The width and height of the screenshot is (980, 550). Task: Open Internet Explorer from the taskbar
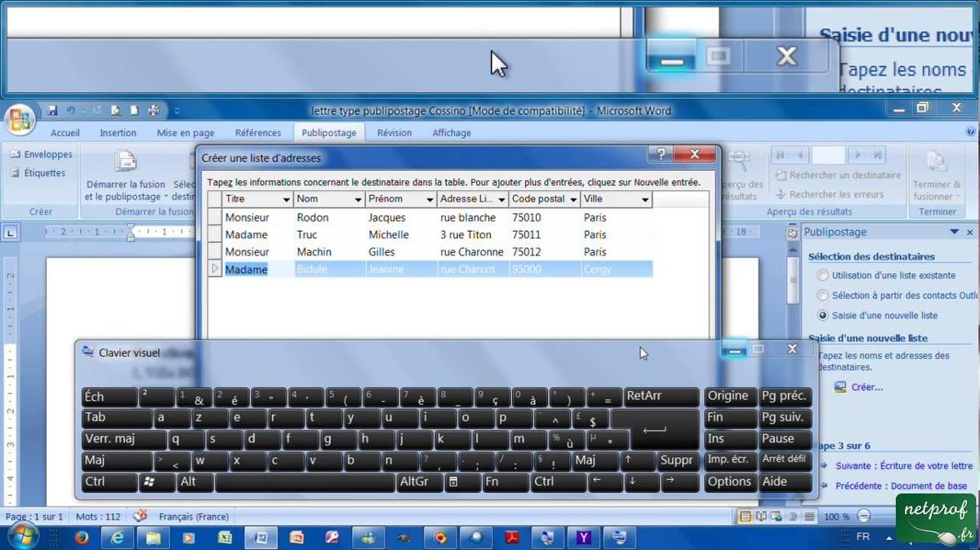pos(117,538)
